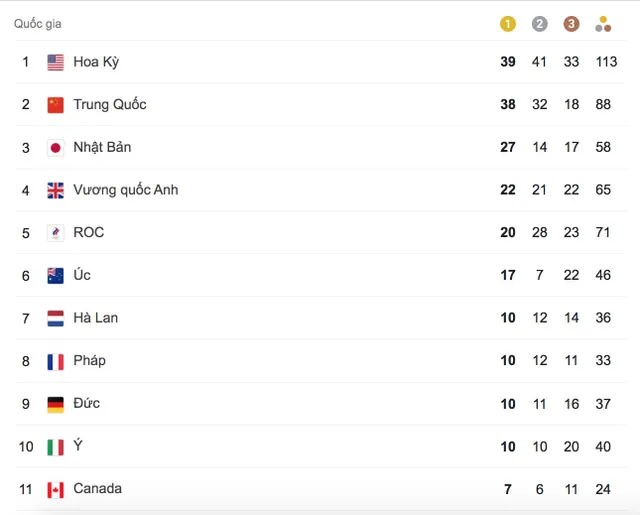Click the total medals icon
This screenshot has height=515, width=640.
click(603, 24)
